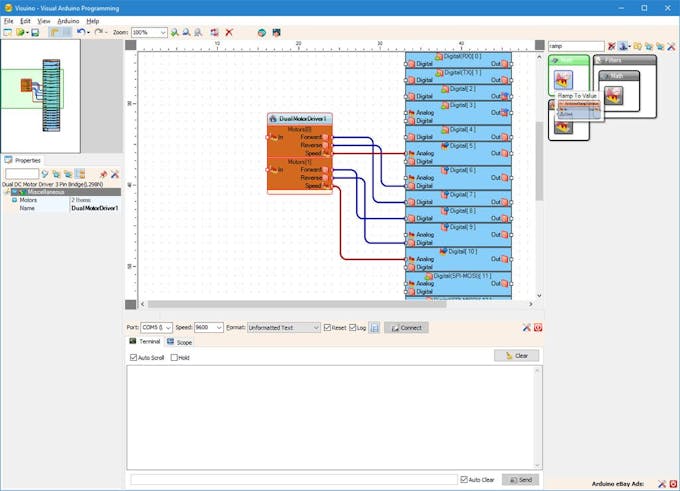Switch to the Scope tab
The width and height of the screenshot is (680, 491).
tap(180, 342)
